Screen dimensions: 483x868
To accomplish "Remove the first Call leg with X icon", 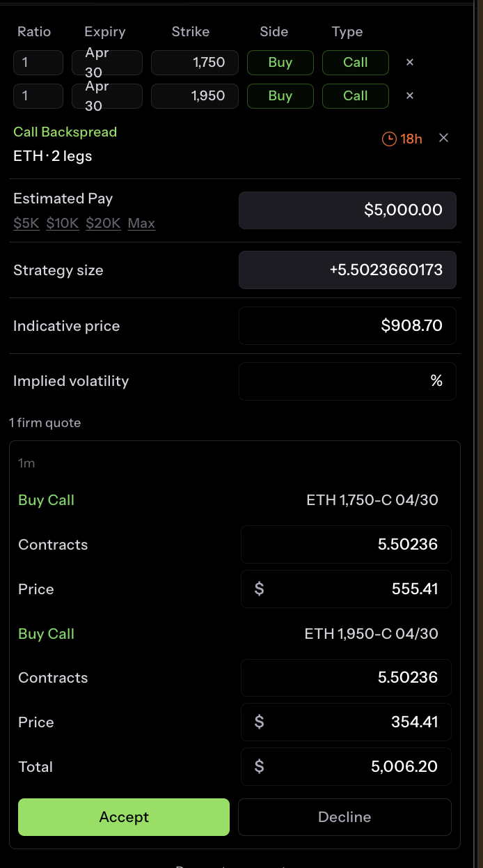I will pos(409,62).
